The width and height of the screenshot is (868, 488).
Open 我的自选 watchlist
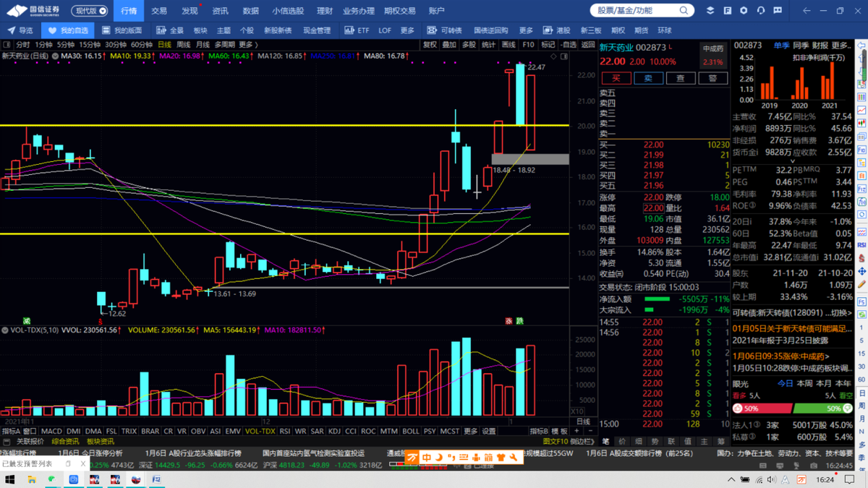68,30
